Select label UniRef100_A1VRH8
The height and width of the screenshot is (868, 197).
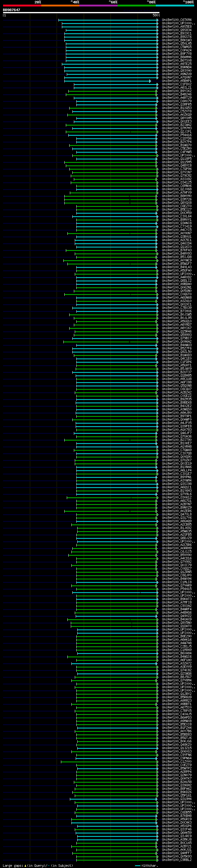click(x=176, y=447)
